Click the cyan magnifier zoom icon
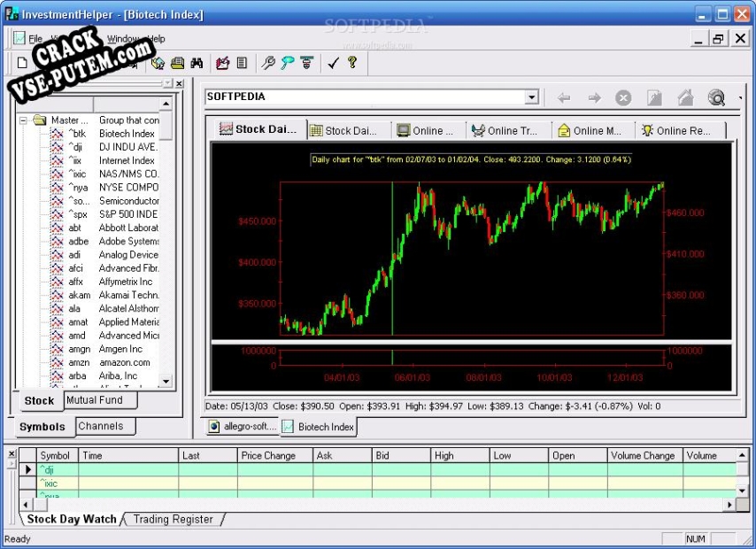756x549 pixels. (288, 63)
